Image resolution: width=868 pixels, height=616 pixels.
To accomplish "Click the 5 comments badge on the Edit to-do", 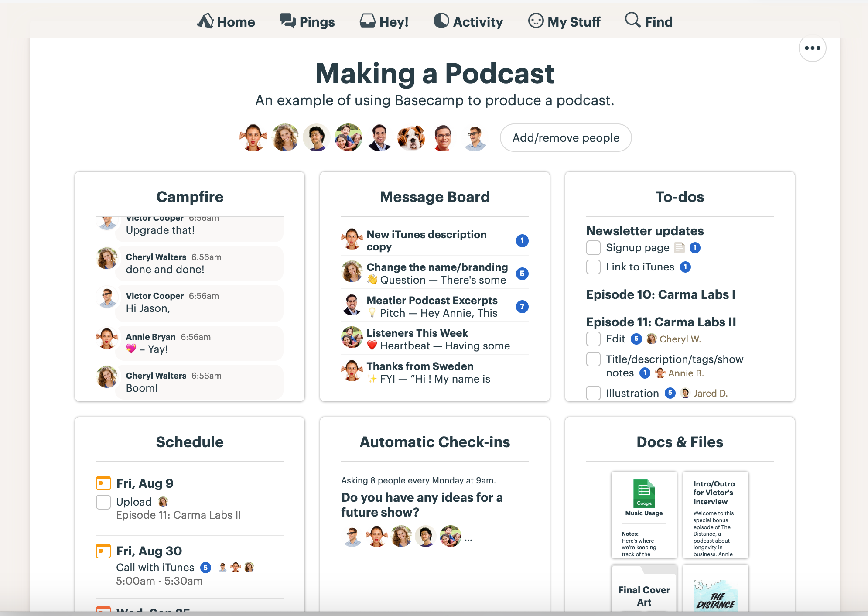I will tap(636, 339).
